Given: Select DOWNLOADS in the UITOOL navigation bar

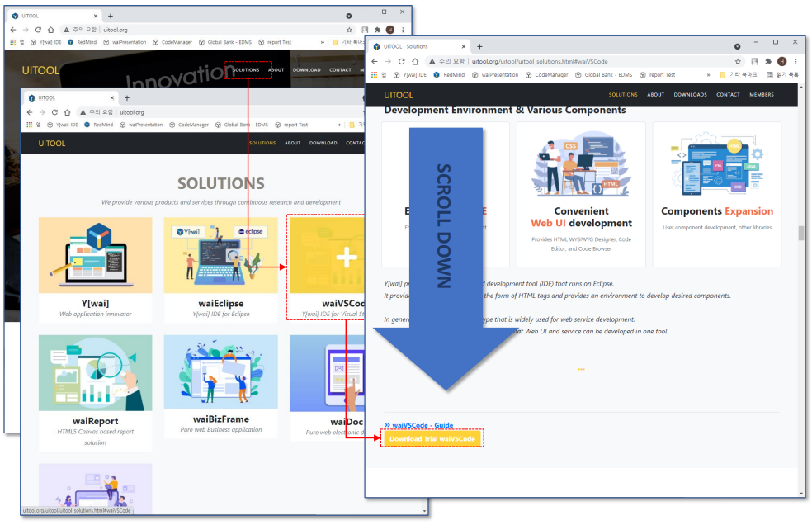Looking at the screenshot, I should (690, 95).
